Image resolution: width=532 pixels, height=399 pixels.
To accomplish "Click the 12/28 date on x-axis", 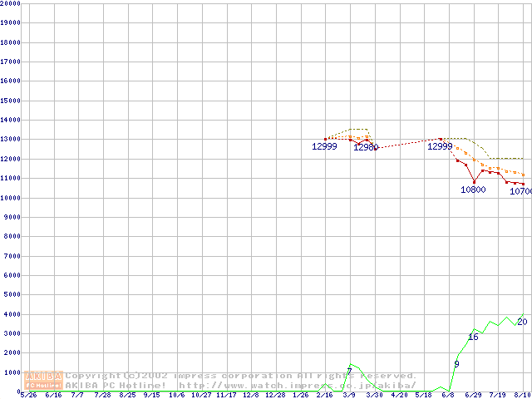I will [x=274, y=396].
